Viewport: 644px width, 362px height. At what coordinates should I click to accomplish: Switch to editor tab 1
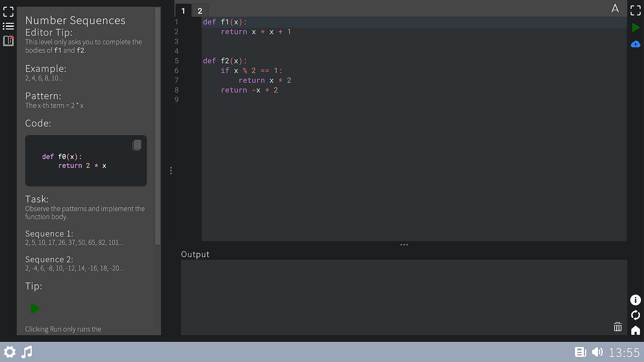[183, 11]
